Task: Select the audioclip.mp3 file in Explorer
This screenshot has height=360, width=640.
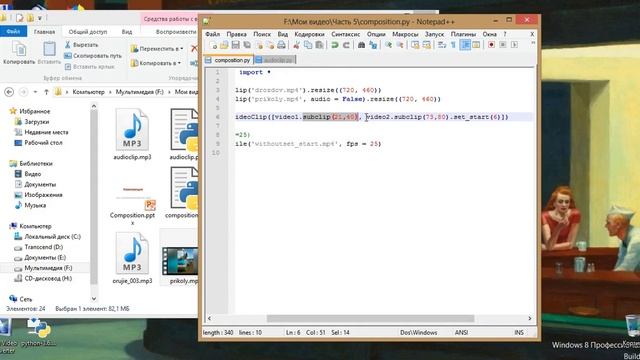Action: [x=132, y=134]
